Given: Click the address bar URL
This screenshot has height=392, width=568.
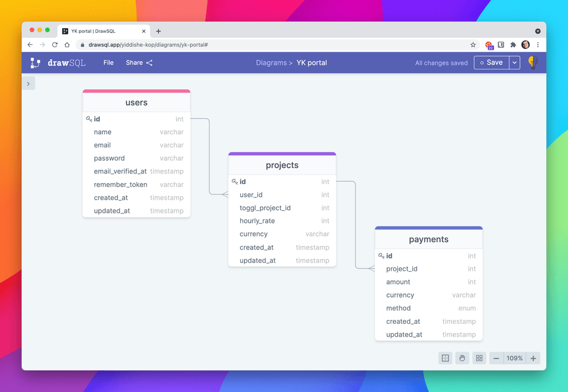Looking at the screenshot, I should [148, 44].
